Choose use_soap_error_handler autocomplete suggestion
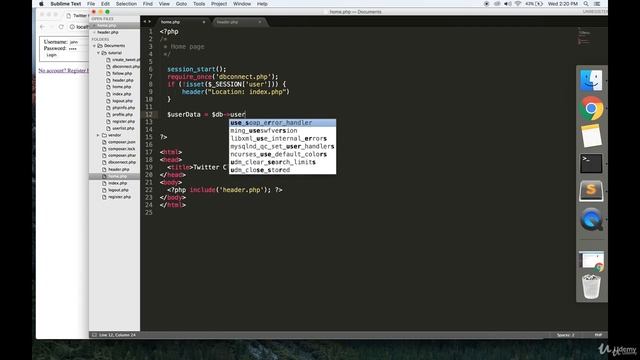640x360 pixels. tap(282, 122)
